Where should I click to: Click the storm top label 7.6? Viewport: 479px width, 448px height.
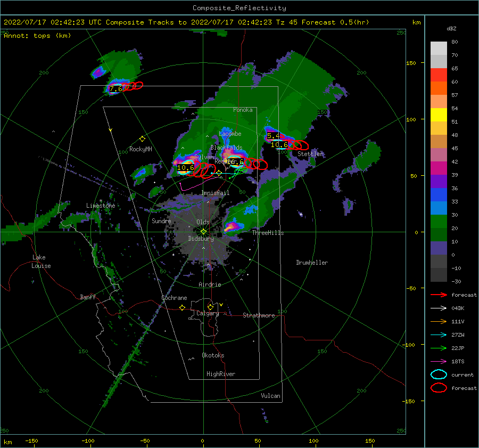click(116, 89)
